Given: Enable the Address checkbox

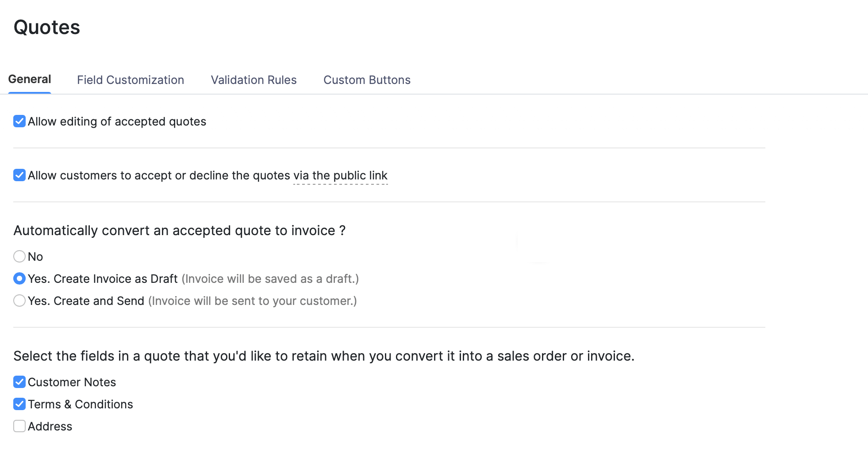Looking at the screenshot, I should coord(19,426).
